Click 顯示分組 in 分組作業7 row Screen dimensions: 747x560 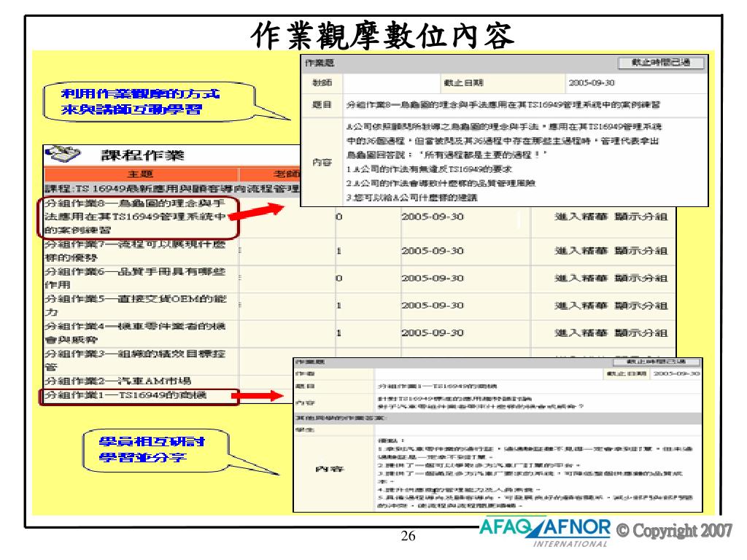click(x=640, y=251)
